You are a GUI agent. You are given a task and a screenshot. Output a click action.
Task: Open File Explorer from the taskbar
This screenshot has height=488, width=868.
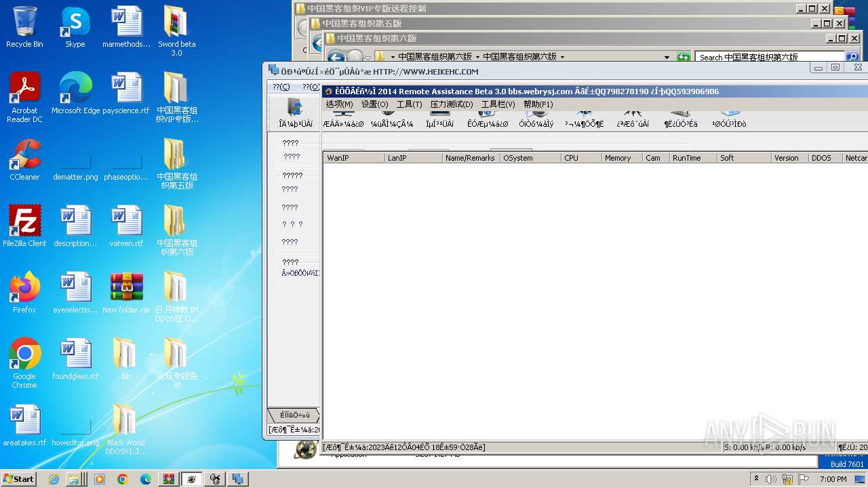point(75,479)
